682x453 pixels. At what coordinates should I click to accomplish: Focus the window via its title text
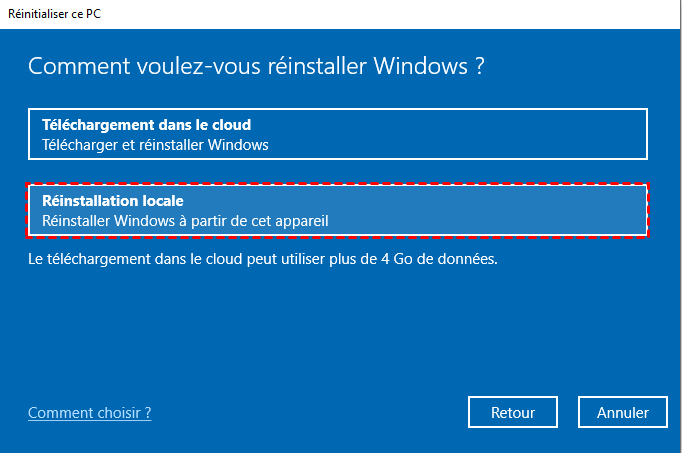(x=57, y=13)
